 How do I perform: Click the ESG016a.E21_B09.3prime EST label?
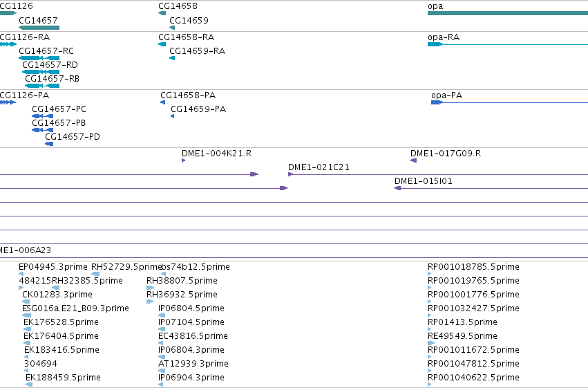point(75,308)
